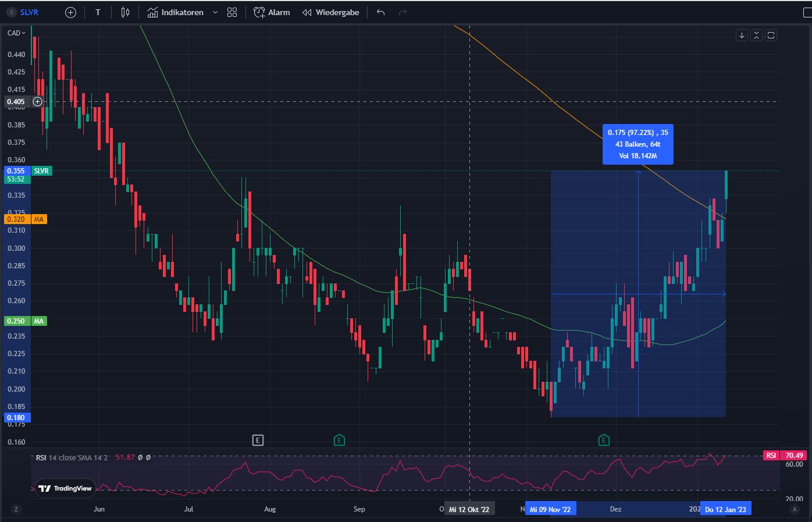Screen dimensions: 812x522
Task: Click the Jul label on time axis
Action: (188, 509)
